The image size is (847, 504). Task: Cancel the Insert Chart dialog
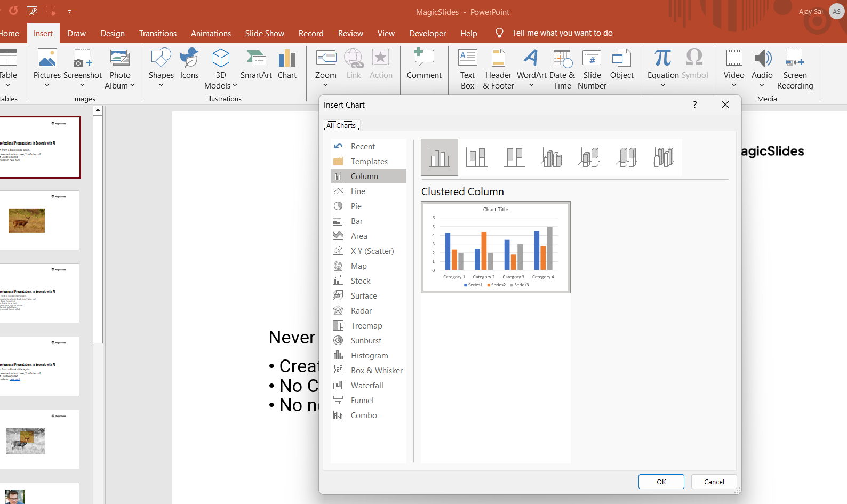coord(714,482)
